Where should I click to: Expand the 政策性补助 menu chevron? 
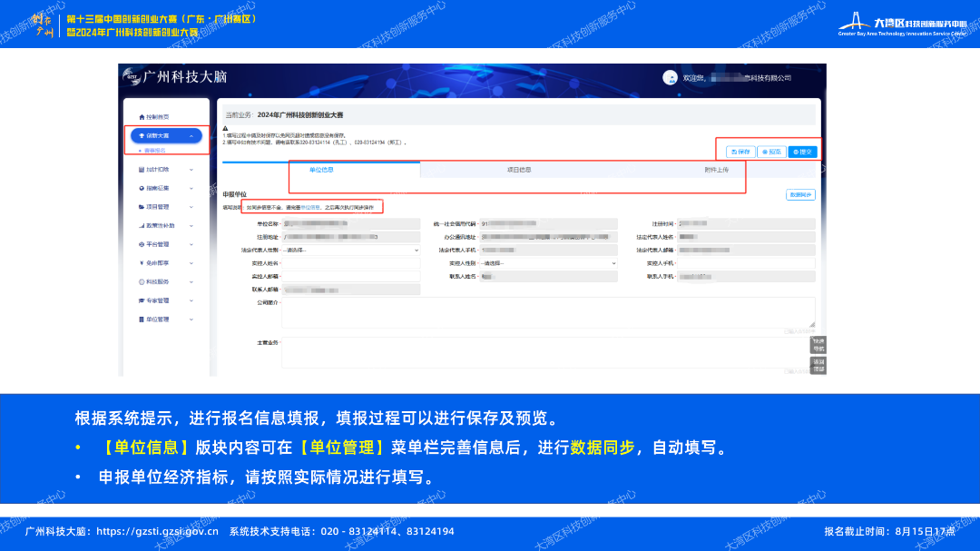click(x=191, y=226)
